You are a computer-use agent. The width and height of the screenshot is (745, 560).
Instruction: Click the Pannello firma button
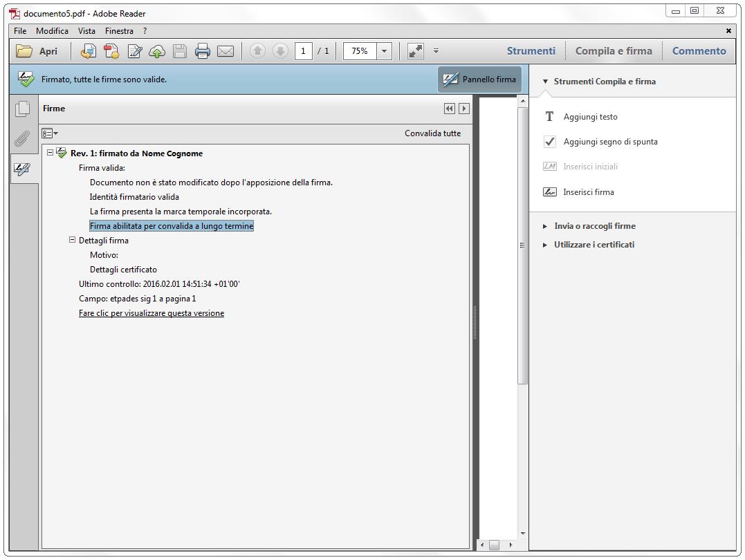click(479, 80)
